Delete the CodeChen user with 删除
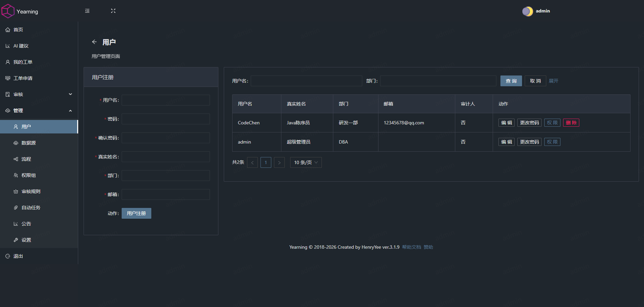 pyautogui.click(x=571, y=123)
